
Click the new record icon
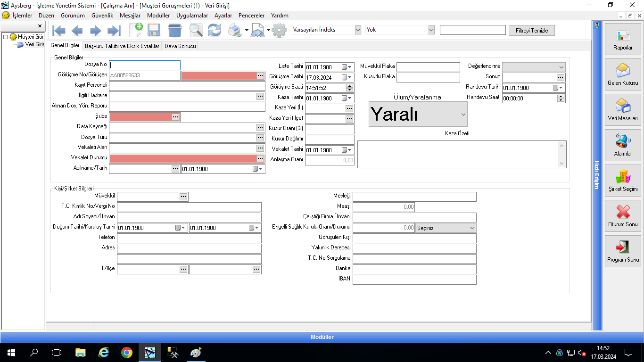136,30
